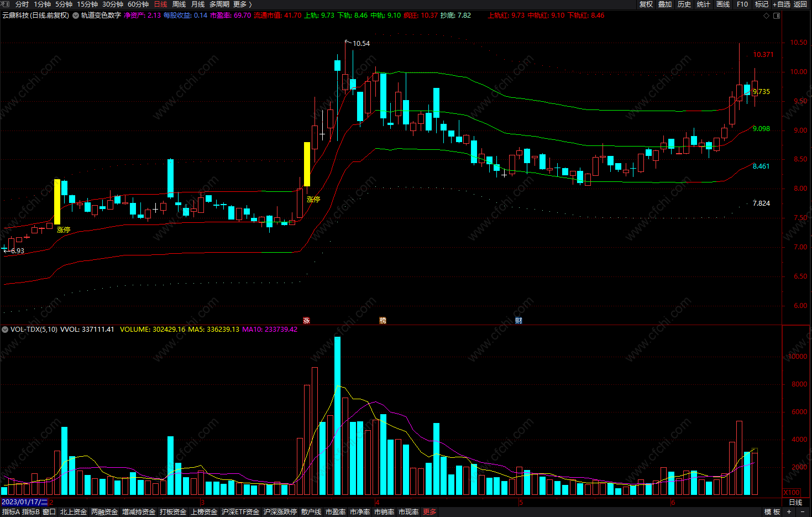
Task: Open F10 company information
Action: tap(742, 4)
